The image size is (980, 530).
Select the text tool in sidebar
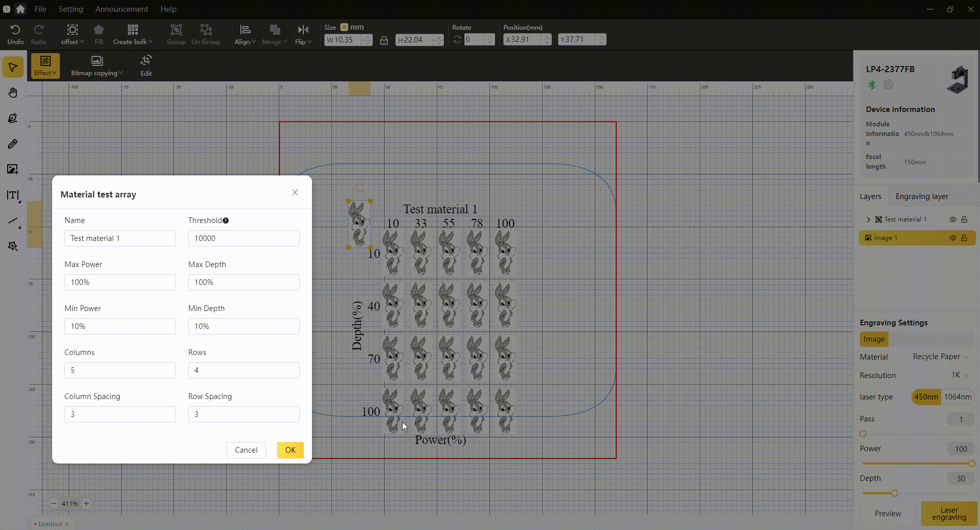click(x=13, y=195)
